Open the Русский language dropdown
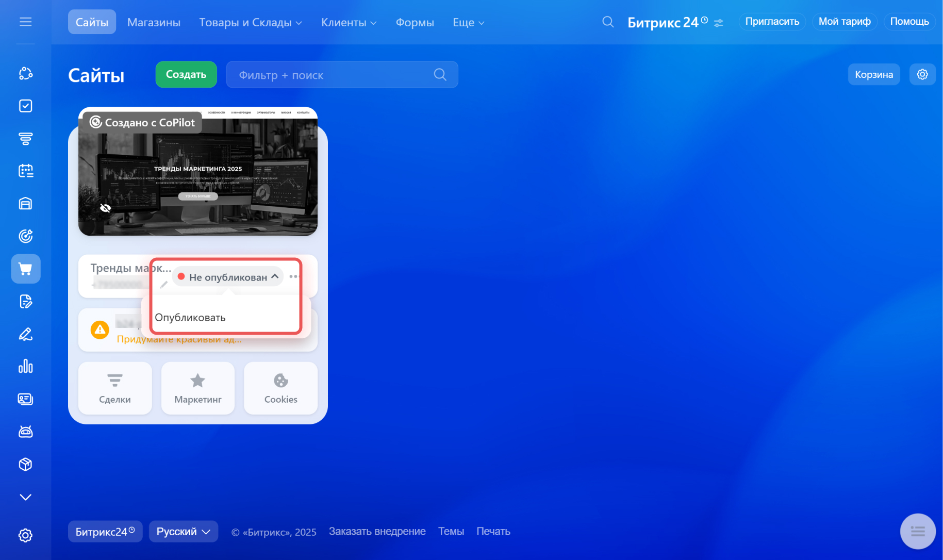 click(x=184, y=532)
